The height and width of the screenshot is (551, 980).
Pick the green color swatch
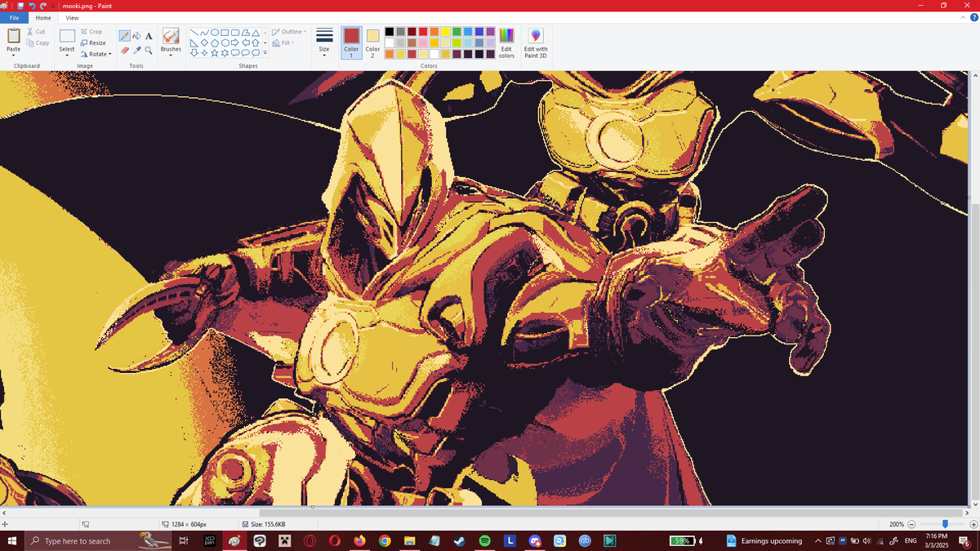click(x=457, y=32)
